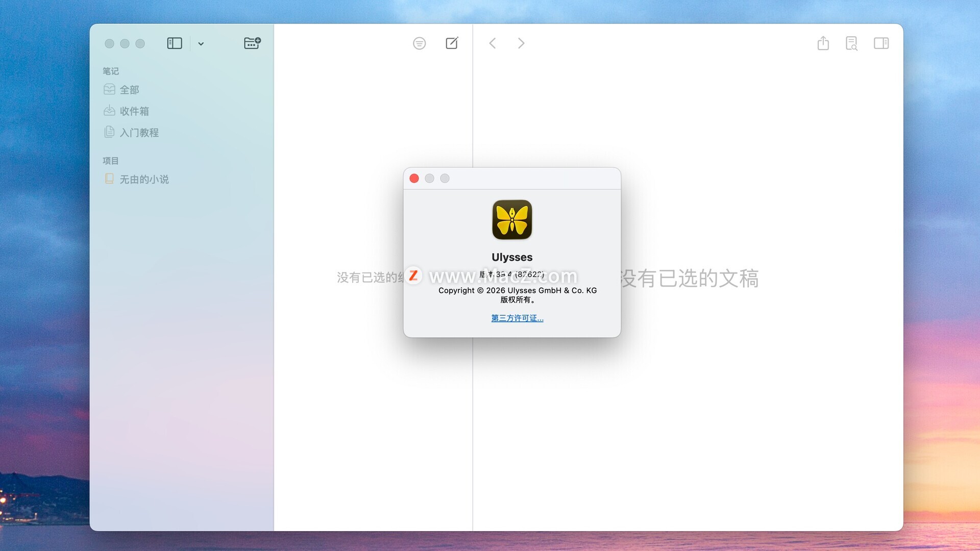This screenshot has height=551, width=980.
Task: Expand the sidebar view options chevron
Action: pyautogui.click(x=201, y=44)
